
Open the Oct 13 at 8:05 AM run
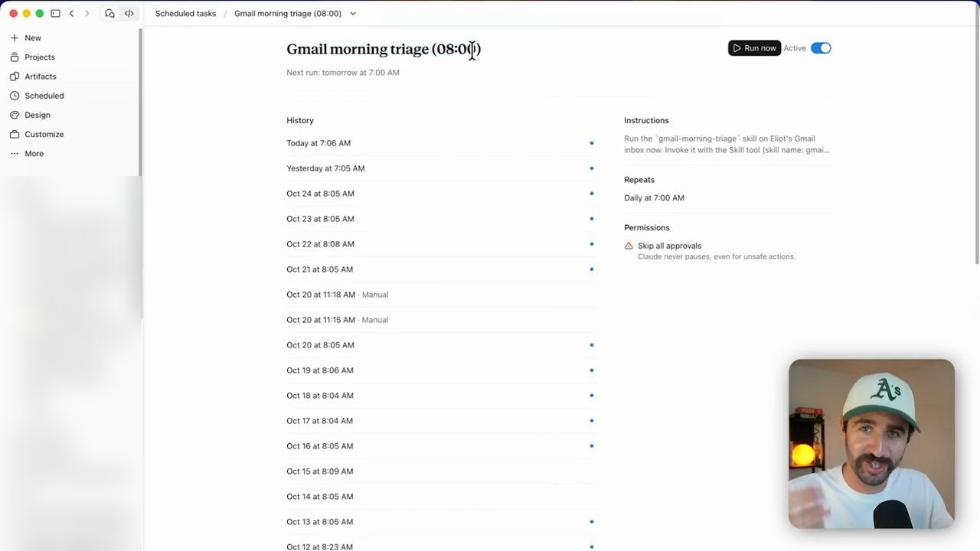point(442,522)
